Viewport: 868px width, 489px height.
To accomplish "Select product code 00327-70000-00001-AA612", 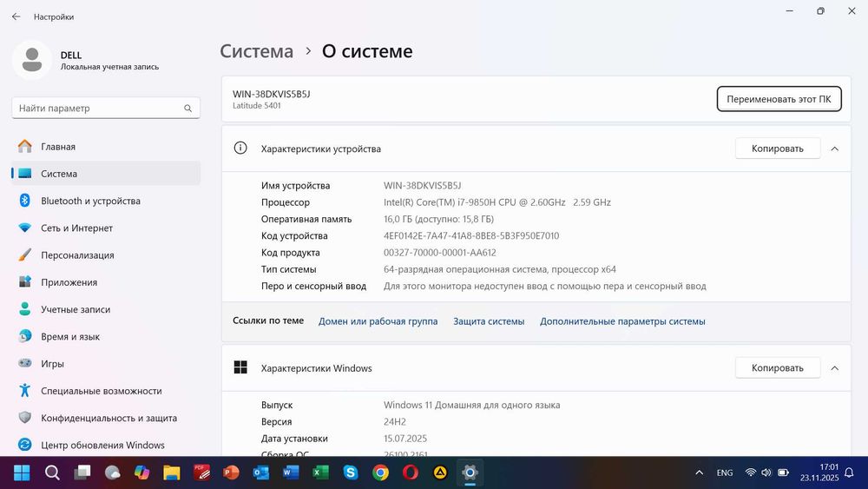I will [439, 253].
